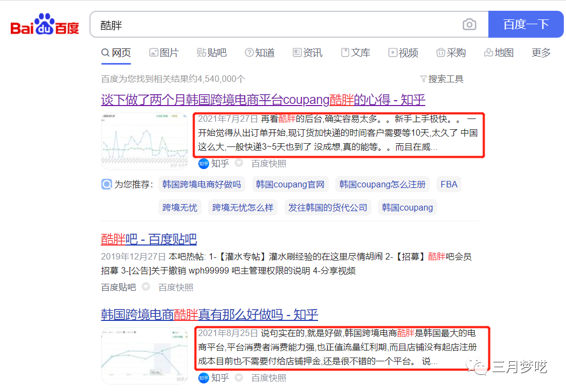Screen dimensions: 566x392
Task: Switch to the 文库 tab
Action: 356,53
